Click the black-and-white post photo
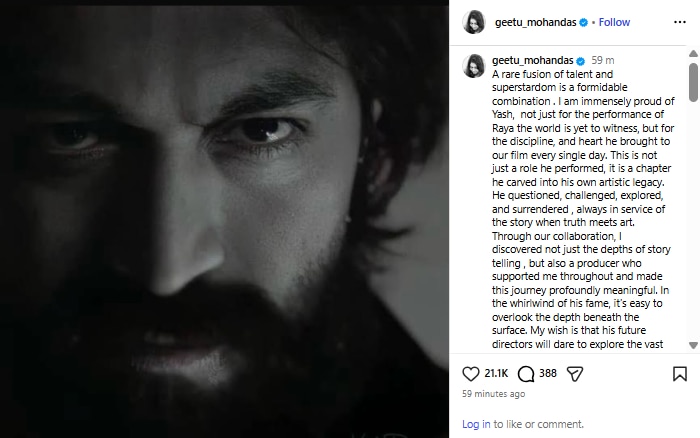 click(225, 219)
